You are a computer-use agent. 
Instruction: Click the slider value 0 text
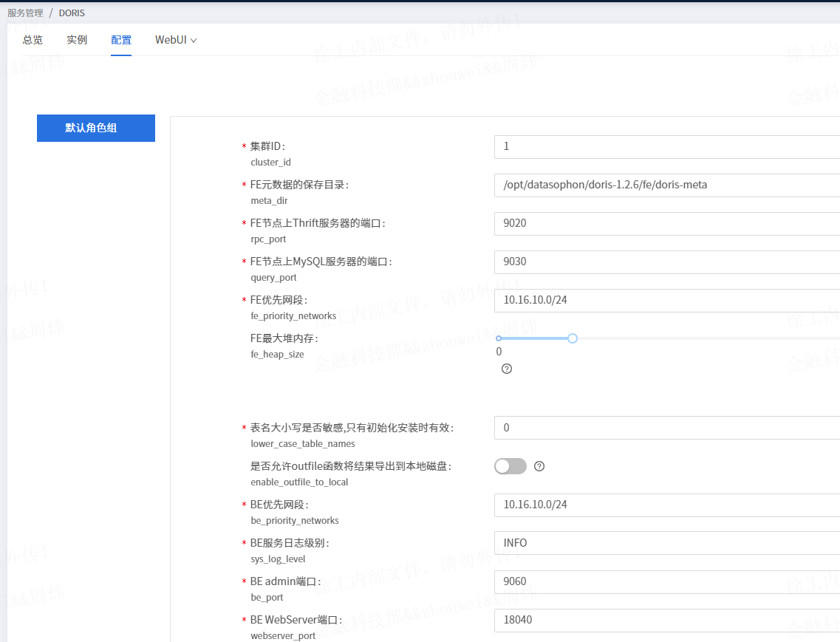pyautogui.click(x=499, y=352)
